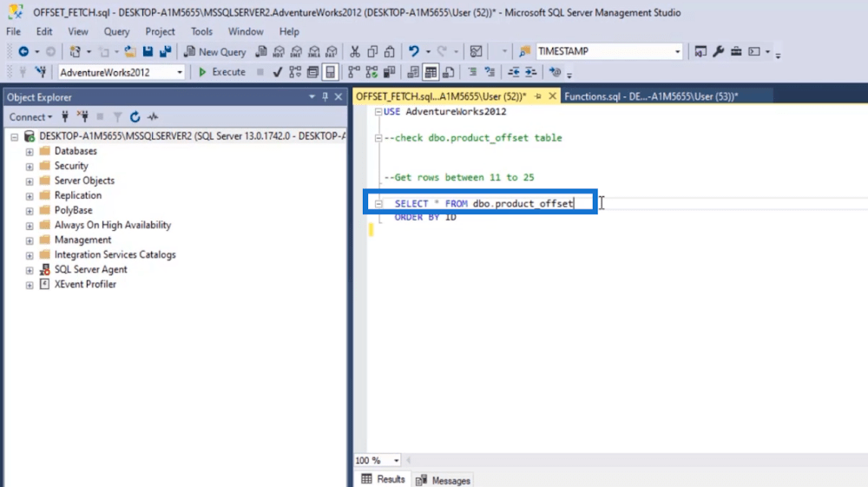Click the Copy icon
This screenshot has width=868, height=487.
click(372, 51)
